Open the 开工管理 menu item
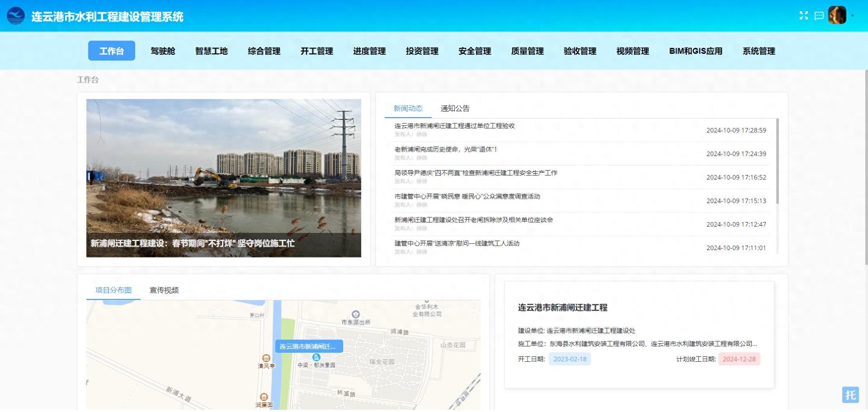The image size is (868, 412). [x=317, y=51]
